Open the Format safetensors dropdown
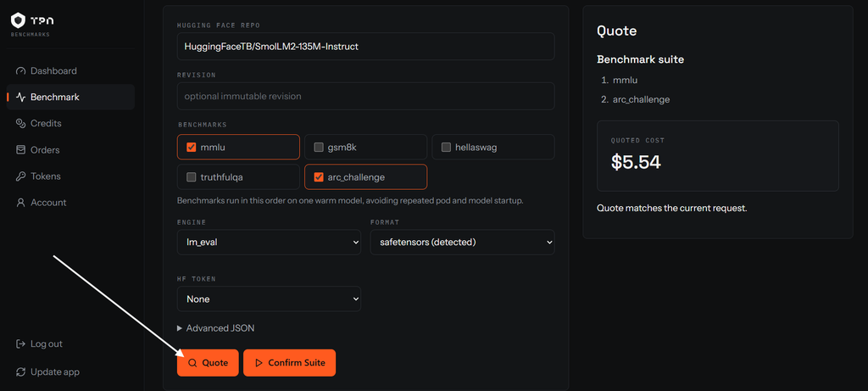The image size is (868, 391). click(x=462, y=242)
